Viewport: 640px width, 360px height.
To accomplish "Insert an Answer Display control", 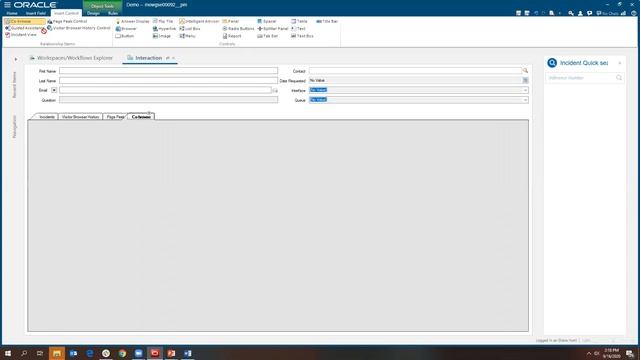I will tap(133, 21).
